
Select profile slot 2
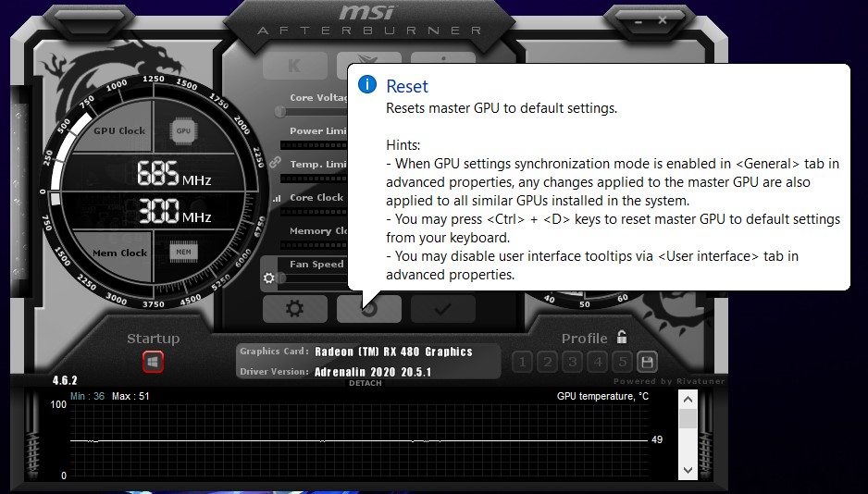coord(548,362)
